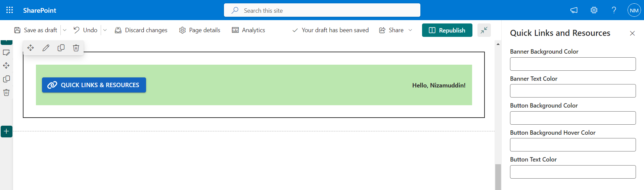This screenshot has height=190, width=644.
Task: Click Quick Links & Resources banner button
Action: pyautogui.click(x=94, y=85)
